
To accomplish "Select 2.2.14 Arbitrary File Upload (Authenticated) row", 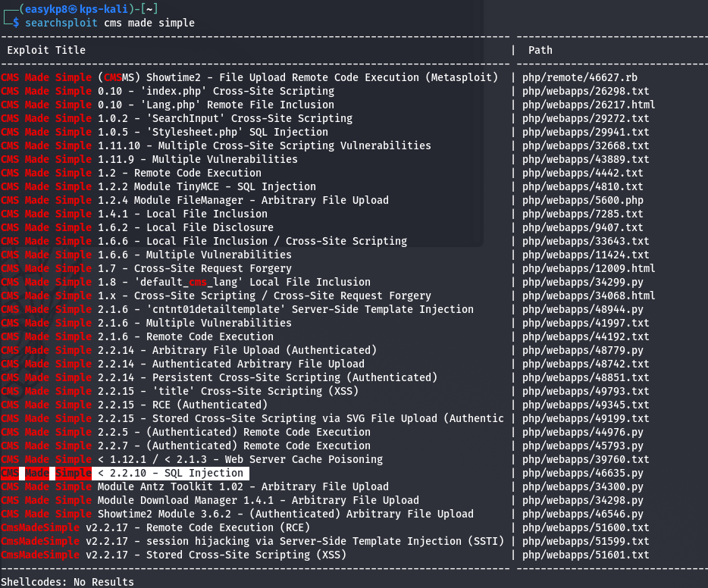I will pos(189,350).
